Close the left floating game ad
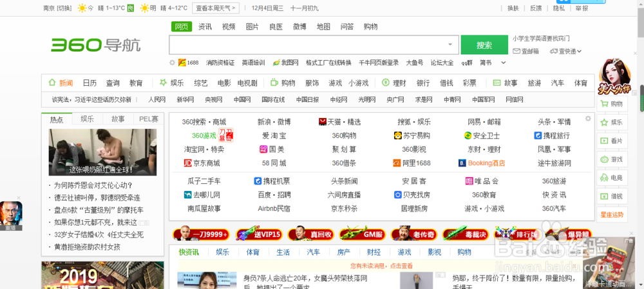The image size is (644, 289). point(19,198)
